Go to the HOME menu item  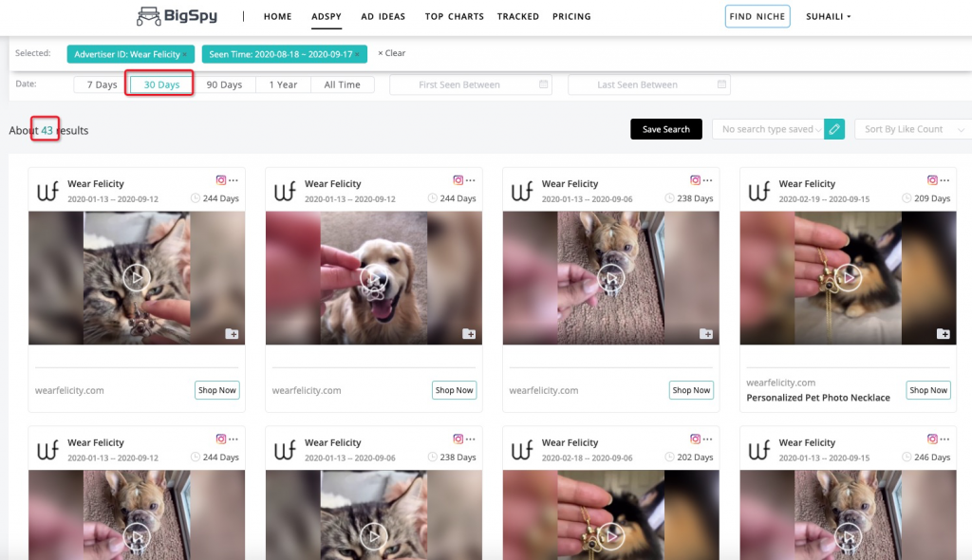[278, 17]
